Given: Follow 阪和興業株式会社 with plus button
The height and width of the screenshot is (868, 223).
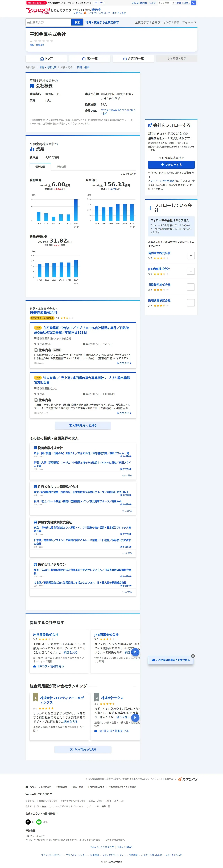Looking at the screenshot, I should 191,303.
